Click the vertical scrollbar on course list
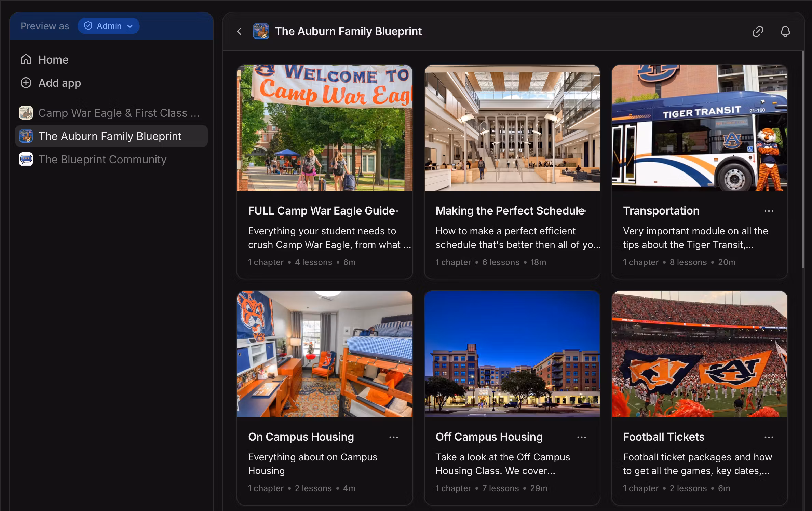Viewport: 812px width, 511px height. pos(802,159)
